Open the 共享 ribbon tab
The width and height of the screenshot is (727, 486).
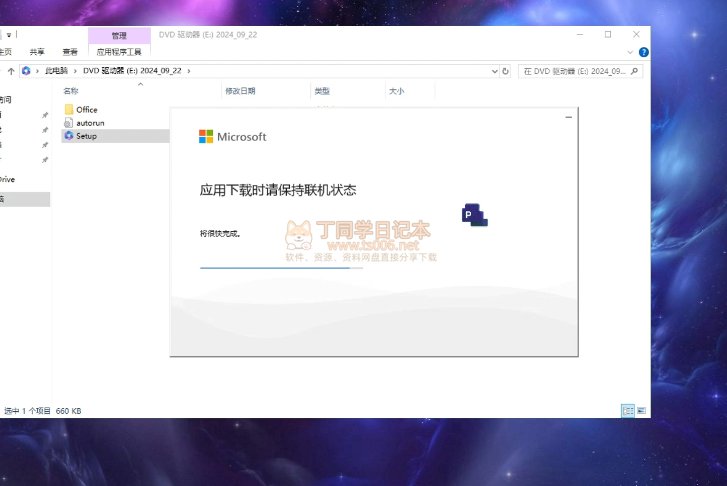37,51
